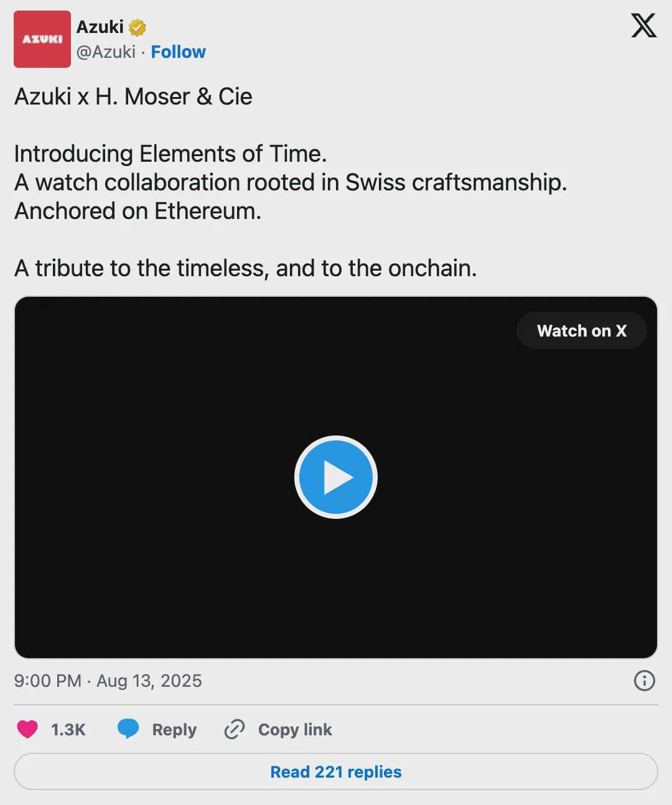Click the "Azuki x H. Moser & Cie" headline

[x=133, y=96]
